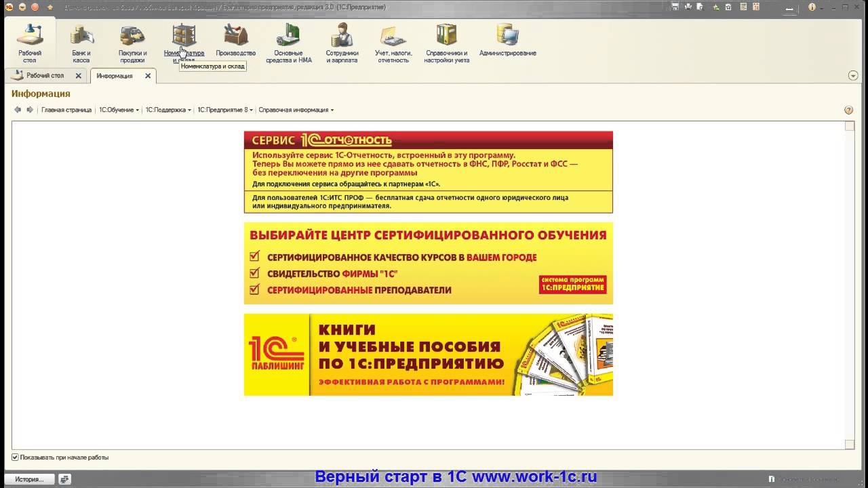868x488 pixels.
Task: Click the print icon in title bar
Action: pos(688,7)
